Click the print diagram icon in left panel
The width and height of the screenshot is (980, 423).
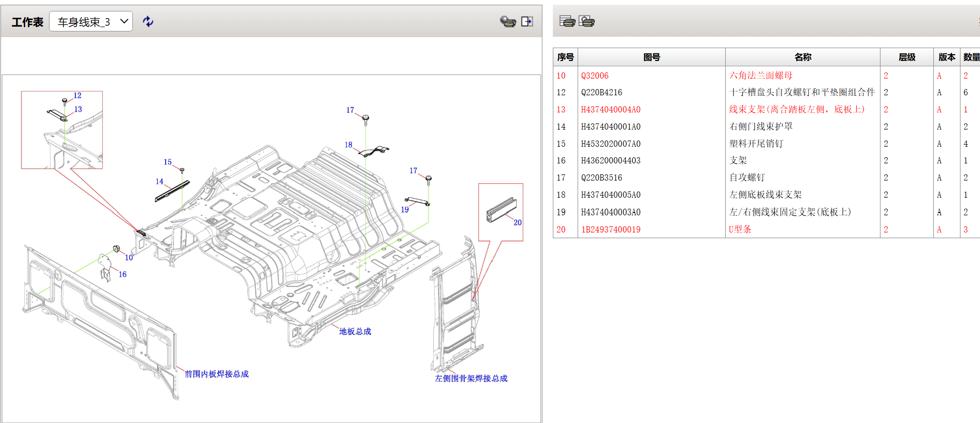(508, 21)
